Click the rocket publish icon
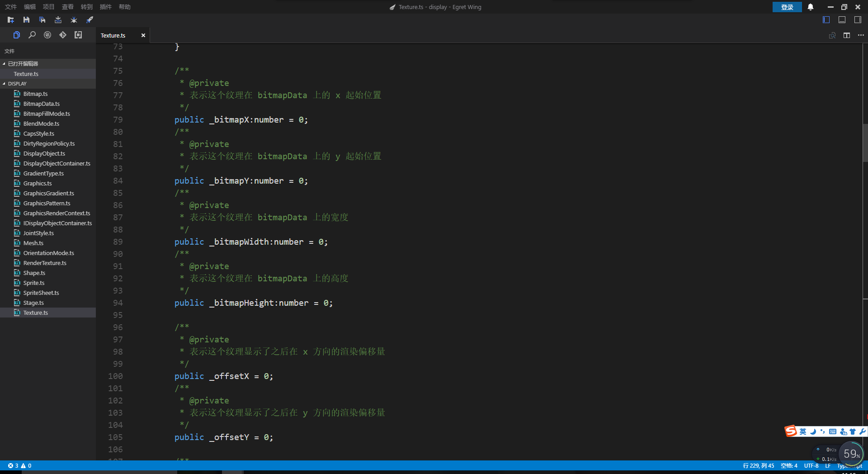 pyautogui.click(x=90, y=20)
